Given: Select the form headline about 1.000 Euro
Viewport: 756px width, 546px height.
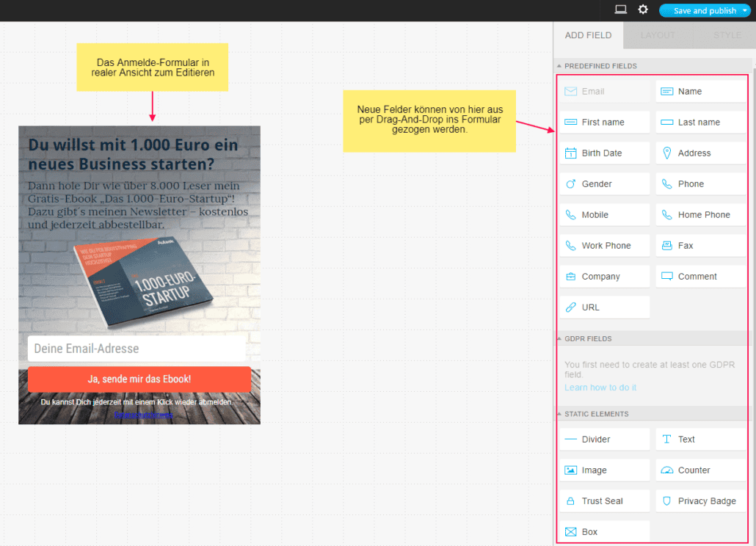Looking at the screenshot, I should tap(133, 154).
